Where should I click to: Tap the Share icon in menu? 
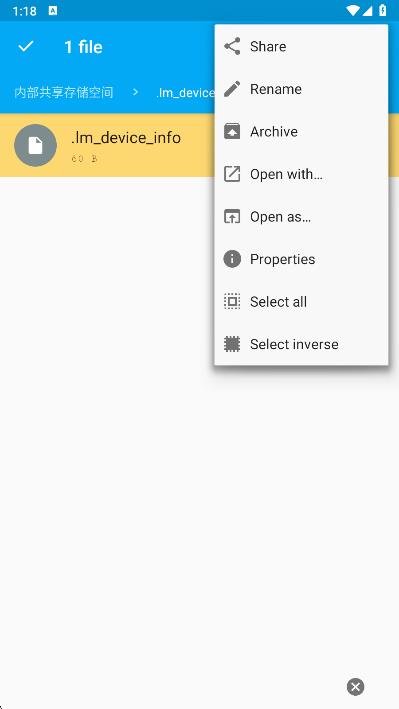(x=232, y=47)
